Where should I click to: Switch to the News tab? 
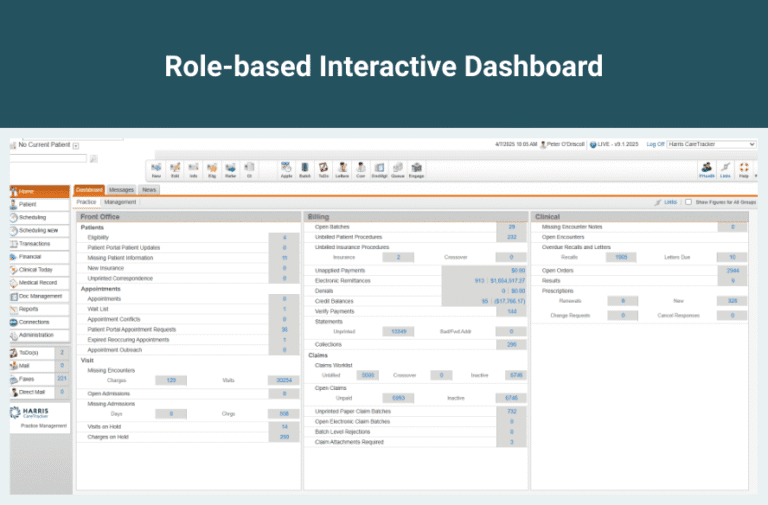point(149,190)
